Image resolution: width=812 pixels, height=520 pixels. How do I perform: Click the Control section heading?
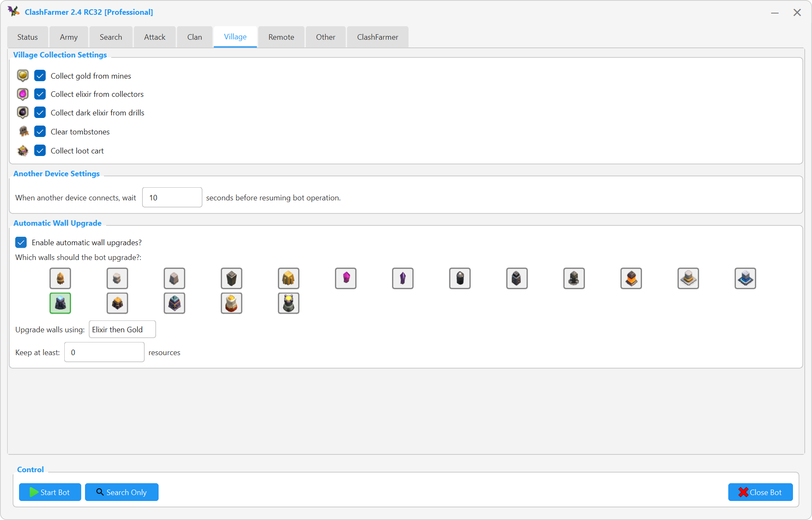(x=30, y=470)
